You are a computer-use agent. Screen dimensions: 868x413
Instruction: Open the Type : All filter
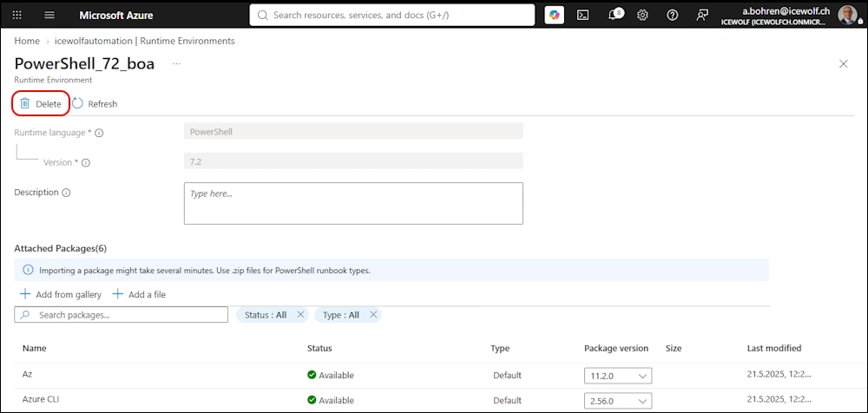(x=341, y=315)
